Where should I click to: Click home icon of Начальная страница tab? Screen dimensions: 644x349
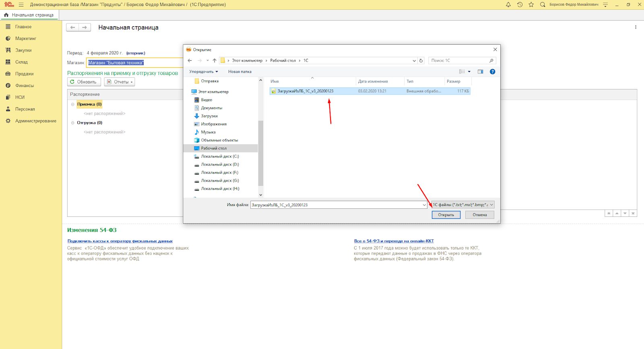(6, 15)
